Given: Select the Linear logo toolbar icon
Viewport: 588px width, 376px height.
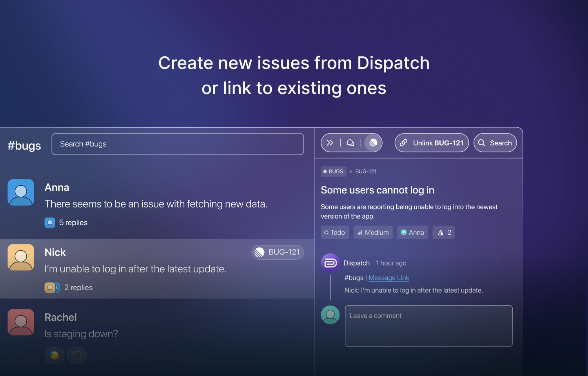Looking at the screenshot, I should (x=373, y=143).
